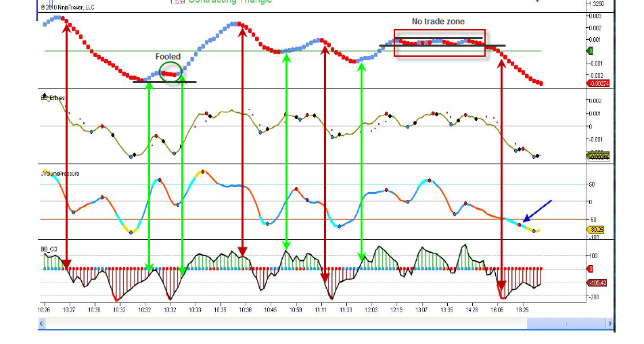Click the 12:19 time axis label
The image size is (644, 344).
(396, 310)
